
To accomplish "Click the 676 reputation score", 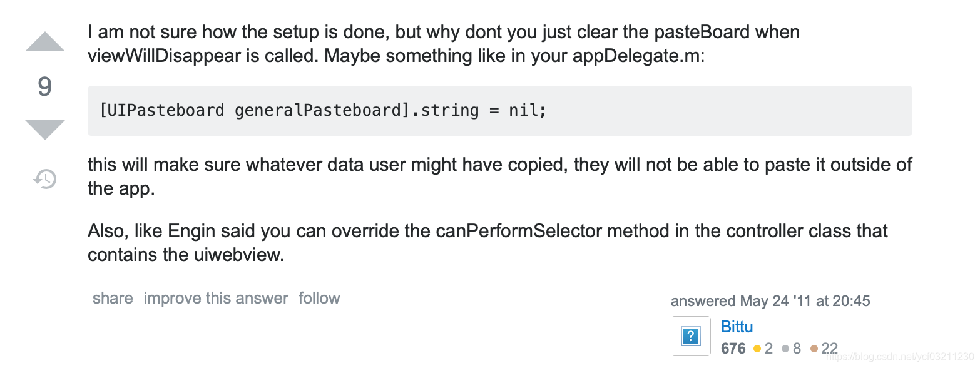I will click(733, 349).
